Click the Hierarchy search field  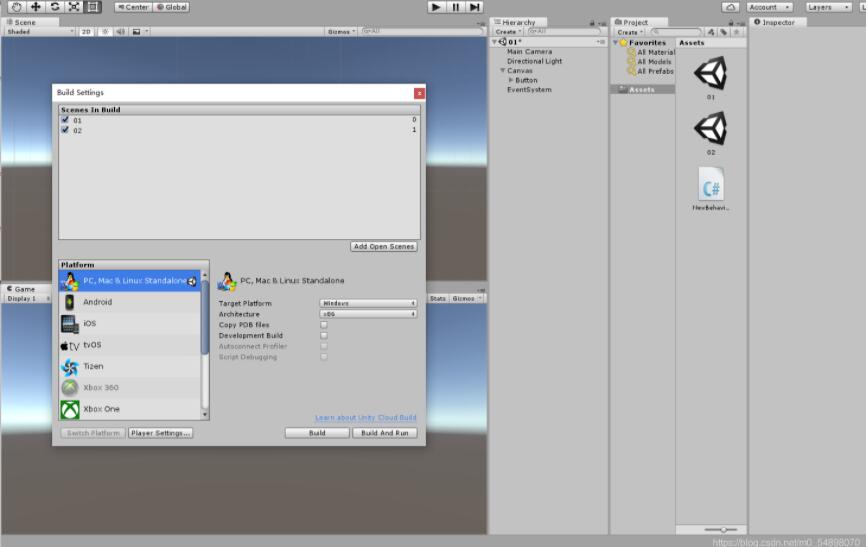point(564,32)
